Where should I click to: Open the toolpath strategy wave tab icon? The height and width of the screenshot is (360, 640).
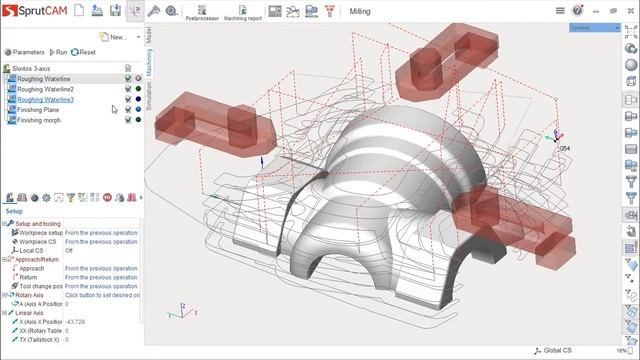click(59, 198)
